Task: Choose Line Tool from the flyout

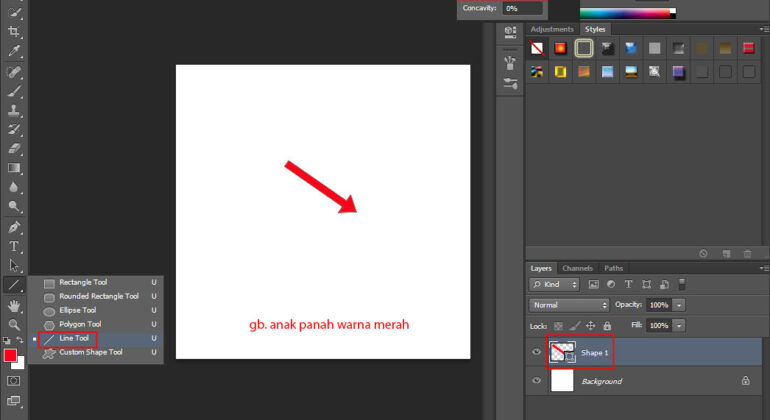Action: [96, 338]
